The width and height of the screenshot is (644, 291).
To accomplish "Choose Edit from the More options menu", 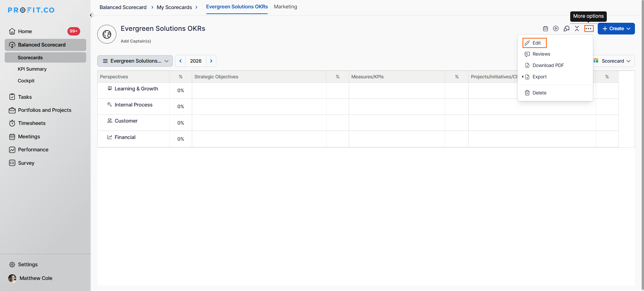I will pyautogui.click(x=535, y=43).
